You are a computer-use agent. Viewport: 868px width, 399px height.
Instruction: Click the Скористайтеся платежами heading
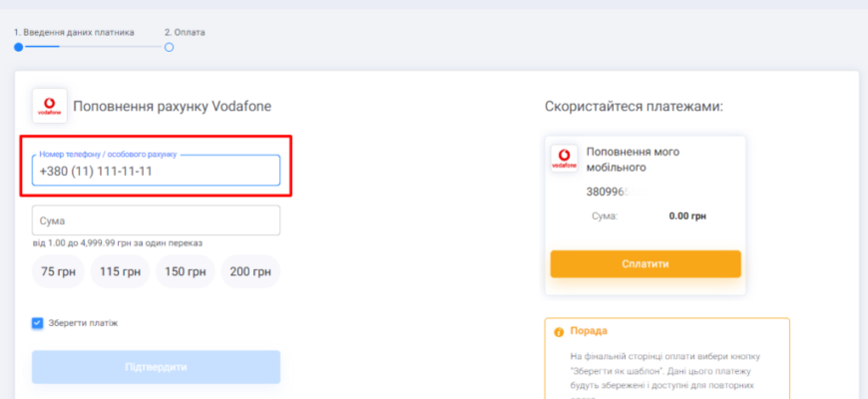634,107
